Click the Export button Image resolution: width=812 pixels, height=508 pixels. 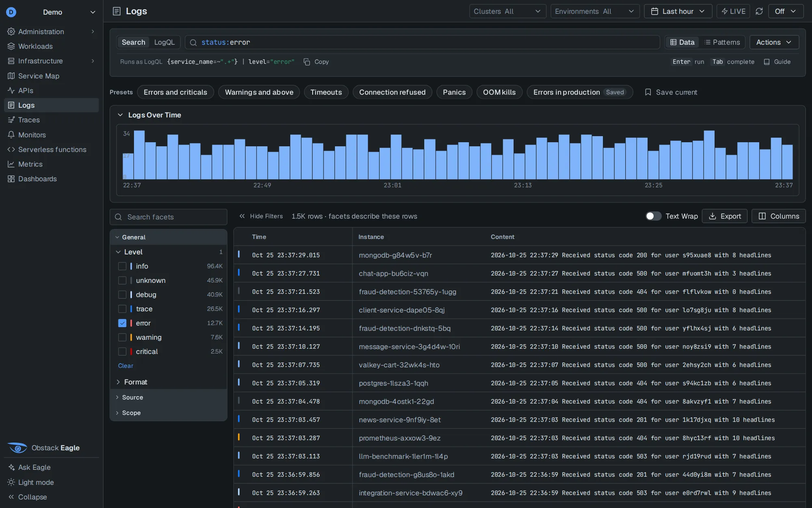pos(725,216)
